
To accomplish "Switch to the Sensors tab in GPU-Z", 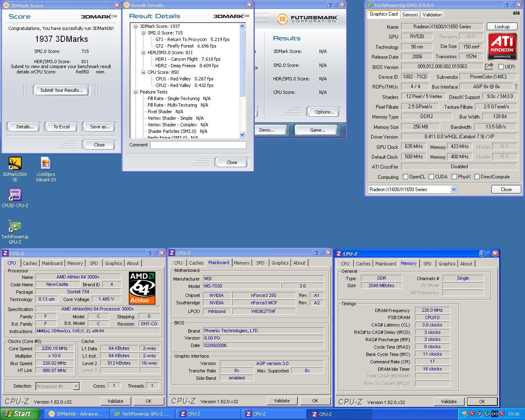I will [x=410, y=14].
